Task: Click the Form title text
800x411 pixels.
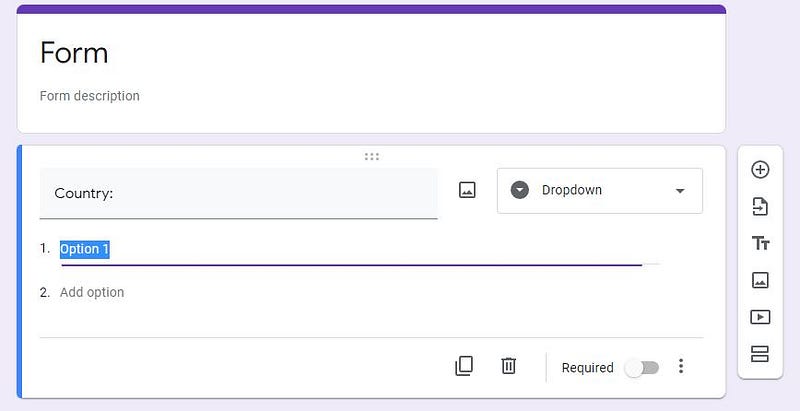Action: (x=74, y=53)
